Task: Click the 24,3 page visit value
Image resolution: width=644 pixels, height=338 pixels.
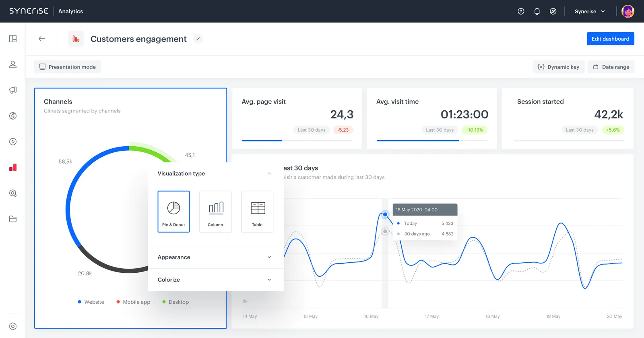Action: (342, 114)
